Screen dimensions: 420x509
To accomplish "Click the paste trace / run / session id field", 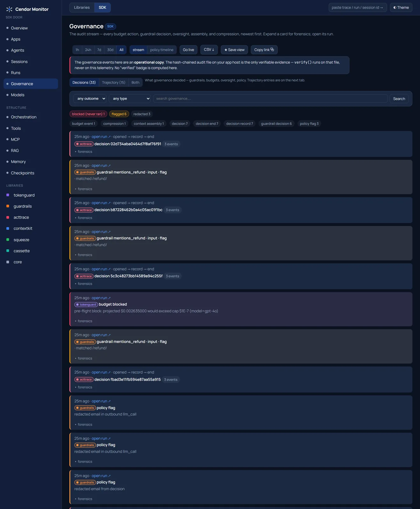I will pos(358,7).
